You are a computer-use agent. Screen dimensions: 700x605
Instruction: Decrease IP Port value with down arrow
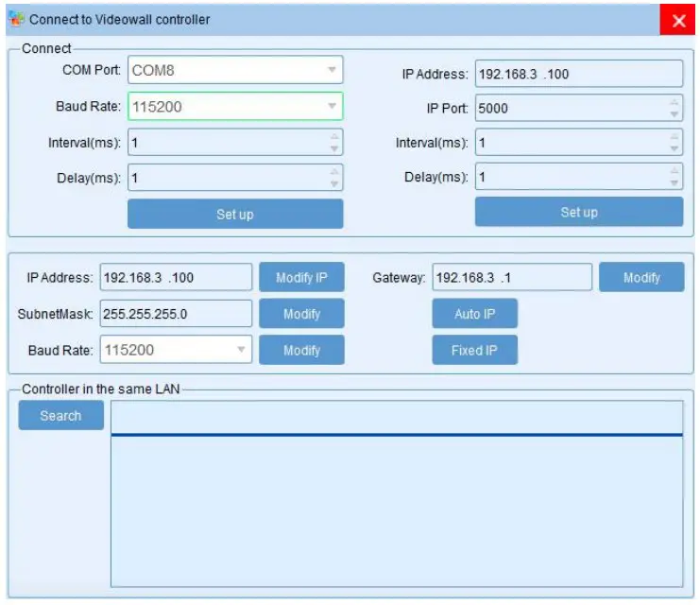[x=674, y=114]
